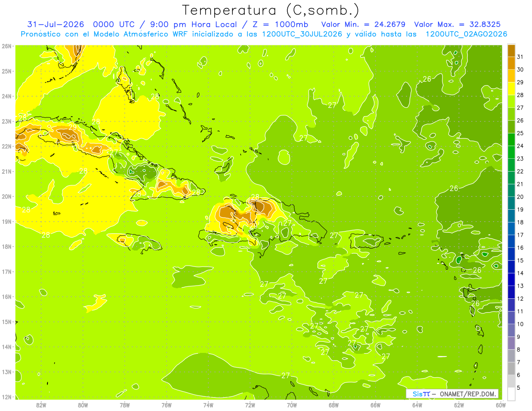Click the initialization stamp "1200UTC_30JUL2026"

coord(302,34)
